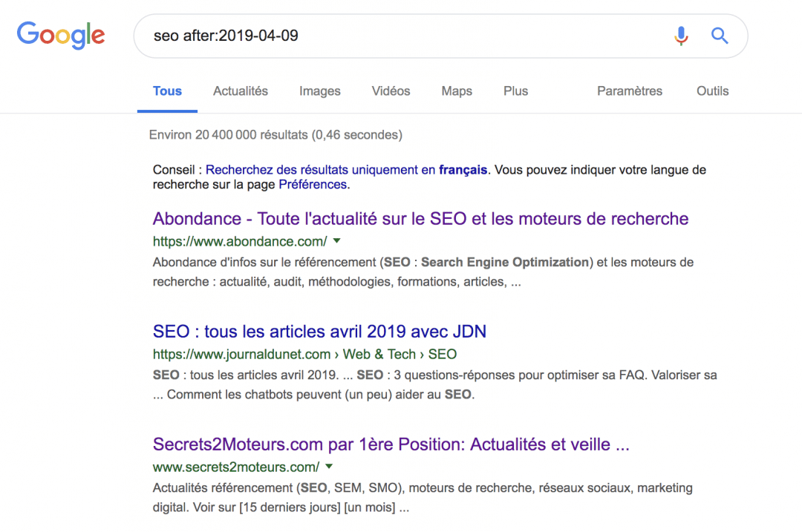The height and width of the screenshot is (532, 802).
Task: Switch to Actualités results
Action: click(x=240, y=91)
